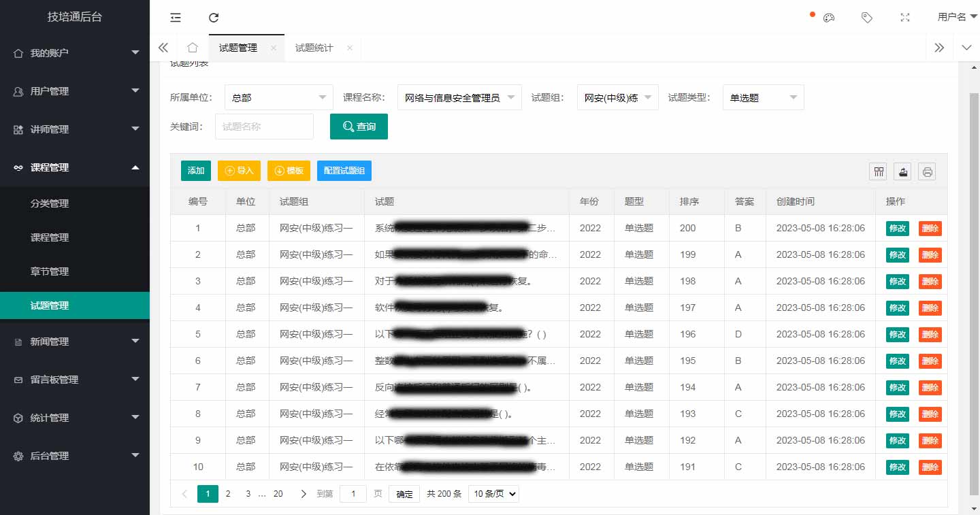Image resolution: width=980 pixels, height=515 pixels.
Task: Open the column display settings icon
Action: (x=877, y=171)
